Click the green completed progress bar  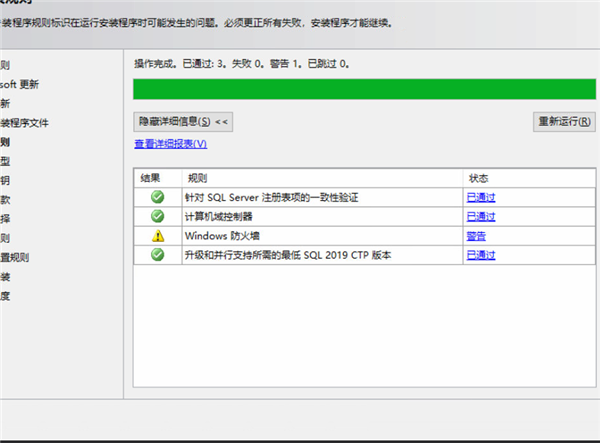click(x=357, y=89)
